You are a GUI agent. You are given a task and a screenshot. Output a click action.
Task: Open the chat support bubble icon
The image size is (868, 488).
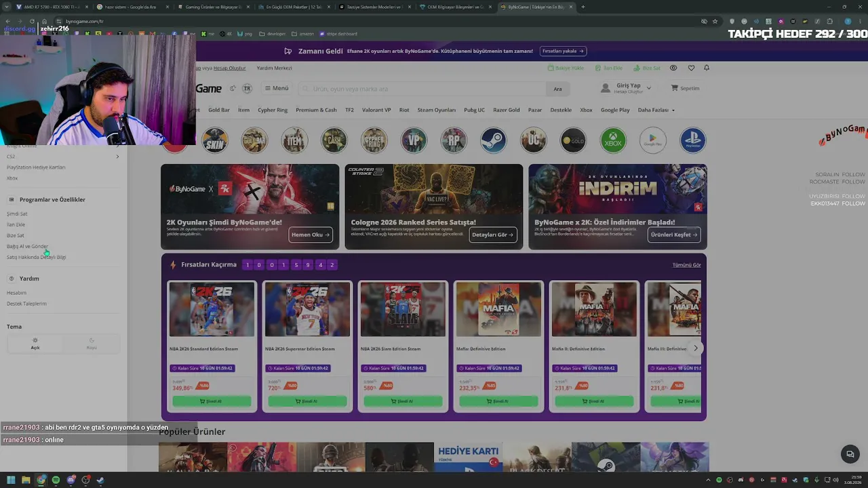tap(850, 454)
